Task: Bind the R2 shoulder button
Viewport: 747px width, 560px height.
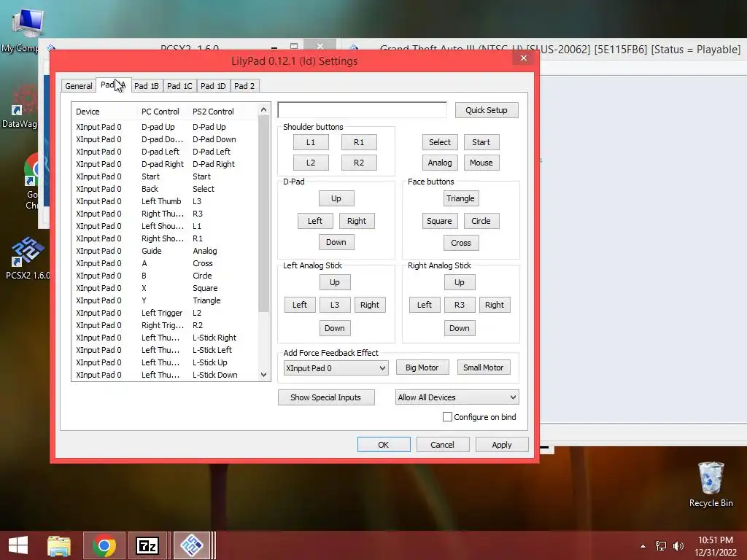Action: (359, 163)
